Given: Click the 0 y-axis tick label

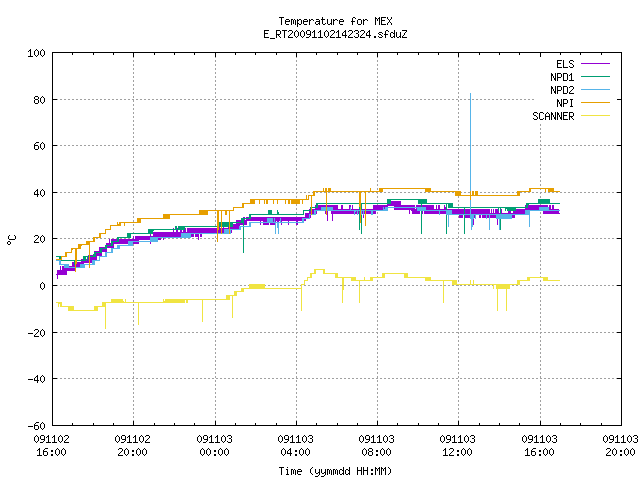Looking at the screenshot, I should pyautogui.click(x=42, y=286).
